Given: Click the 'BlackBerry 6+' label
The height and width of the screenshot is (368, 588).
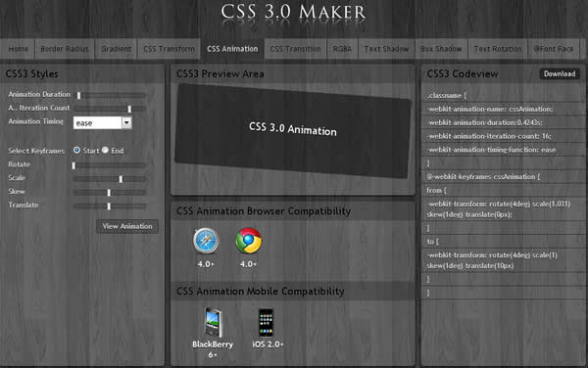Looking at the screenshot, I should (x=213, y=349).
